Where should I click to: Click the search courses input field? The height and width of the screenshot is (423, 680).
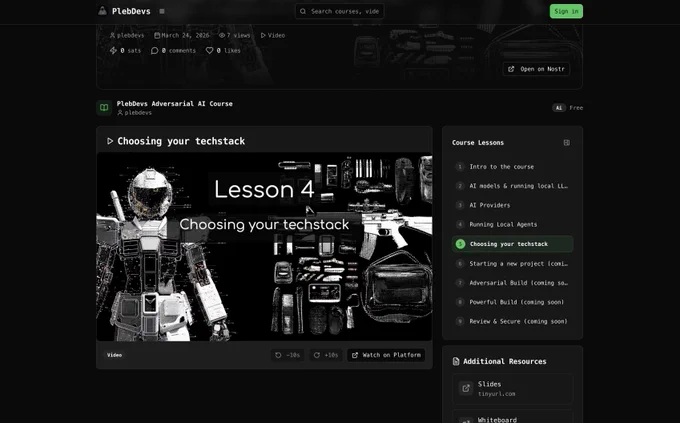(x=340, y=11)
